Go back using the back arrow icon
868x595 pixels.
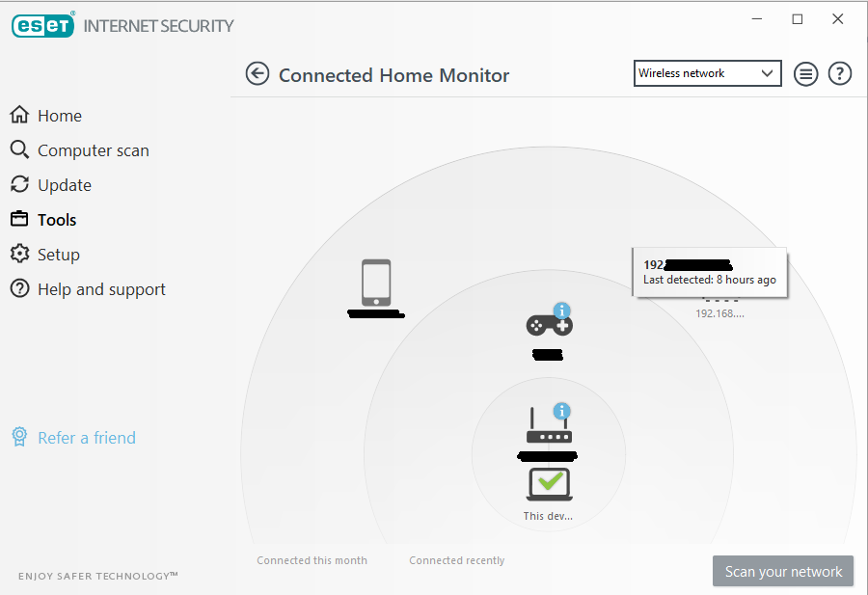pos(258,73)
